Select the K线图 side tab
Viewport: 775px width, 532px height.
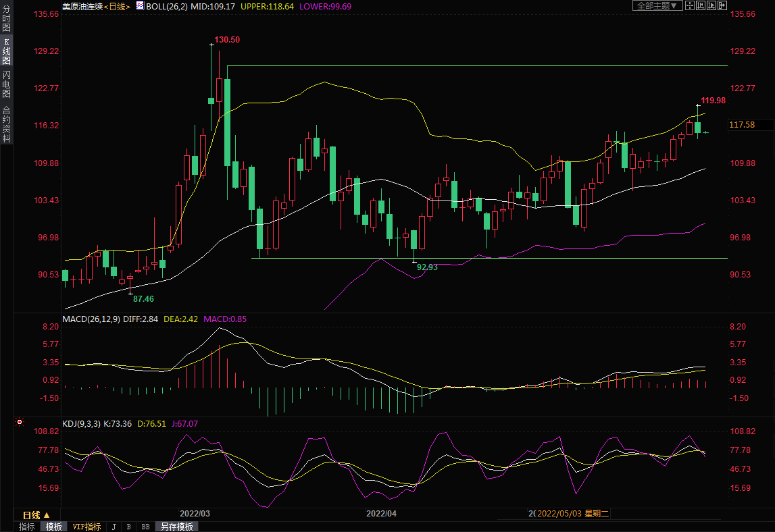click(x=6, y=51)
